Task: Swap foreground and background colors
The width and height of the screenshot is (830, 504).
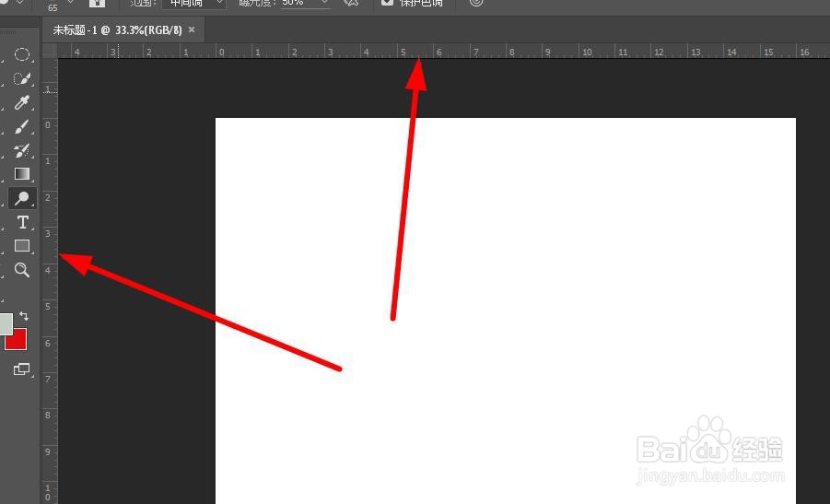Action: point(24,316)
